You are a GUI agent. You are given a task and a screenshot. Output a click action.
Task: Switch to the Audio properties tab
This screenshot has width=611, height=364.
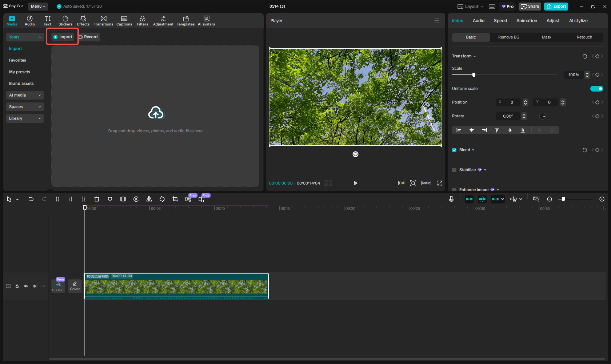tap(478, 21)
